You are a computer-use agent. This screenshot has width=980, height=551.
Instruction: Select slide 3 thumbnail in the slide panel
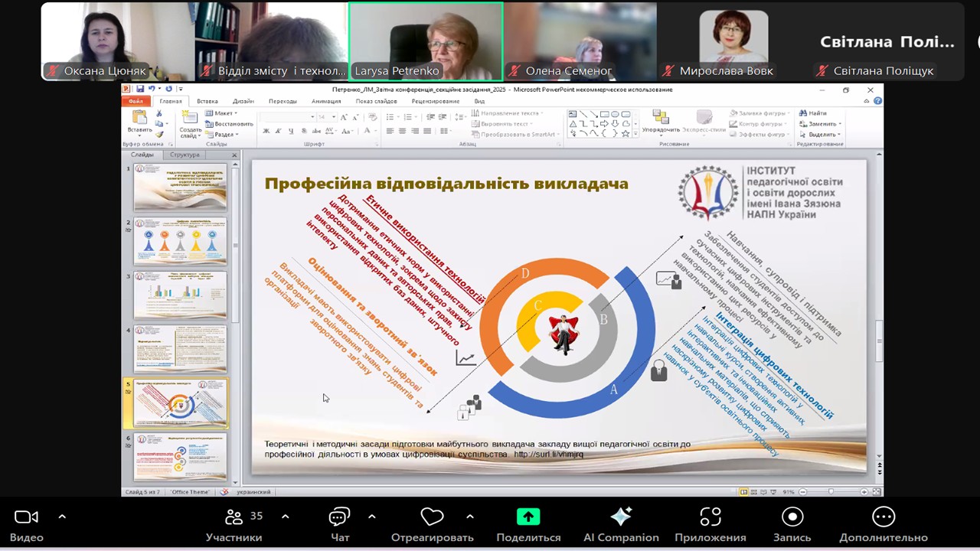tap(180, 295)
